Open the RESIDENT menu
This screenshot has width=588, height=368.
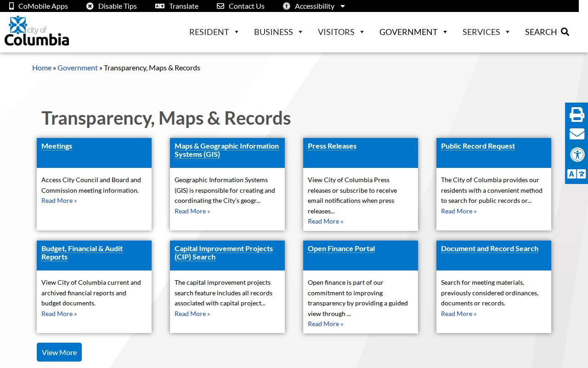[209, 32]
